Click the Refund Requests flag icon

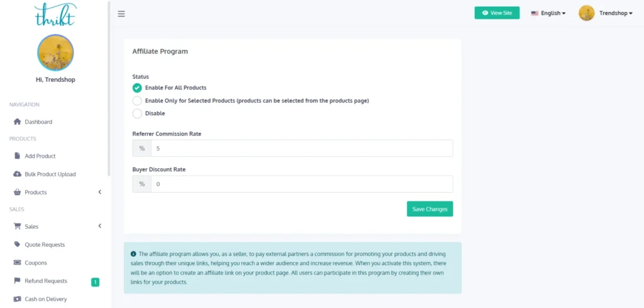[x=18, y=281]
